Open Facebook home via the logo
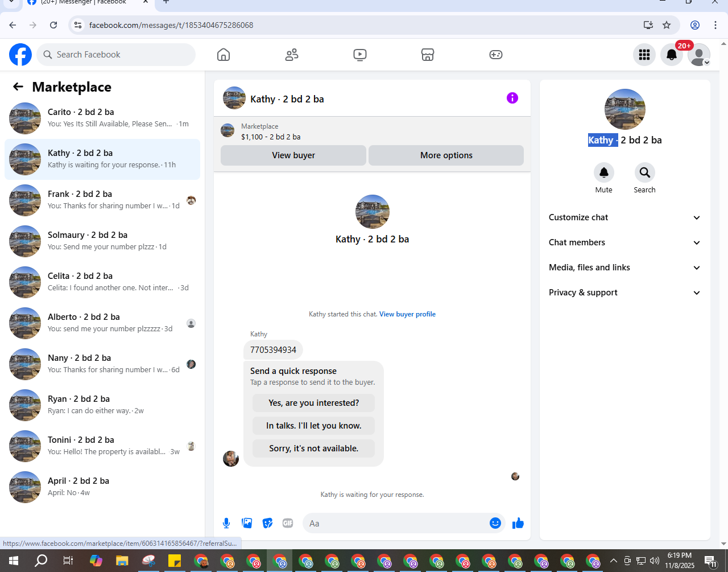728x572 pixels. 20,55
